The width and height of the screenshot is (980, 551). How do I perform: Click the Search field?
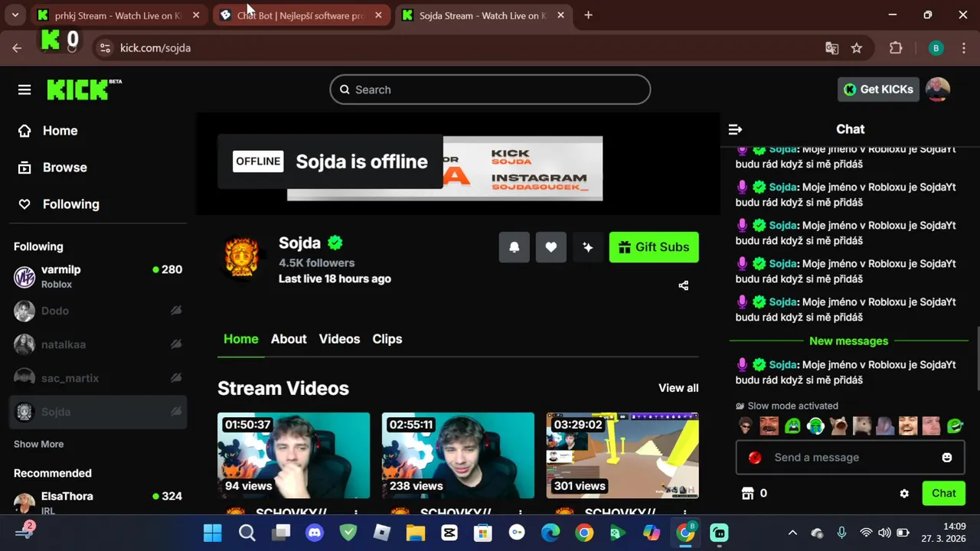click(490, 90)
